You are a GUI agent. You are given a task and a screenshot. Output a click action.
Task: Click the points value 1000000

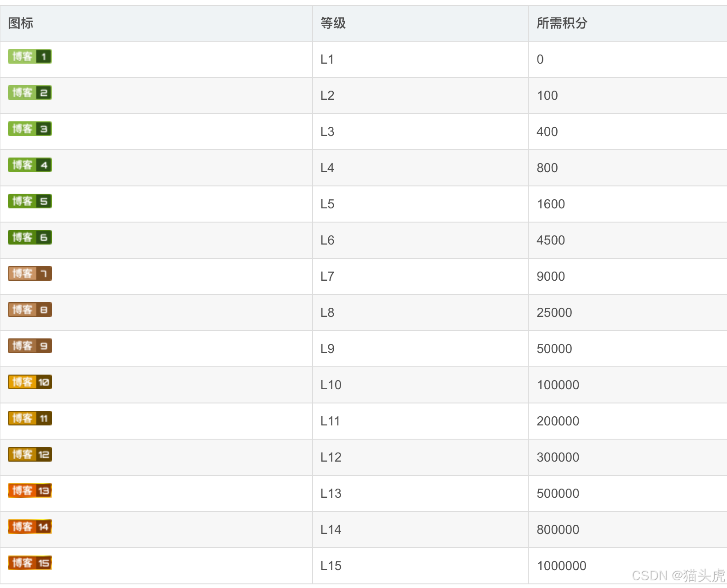(x=561, y=566)
